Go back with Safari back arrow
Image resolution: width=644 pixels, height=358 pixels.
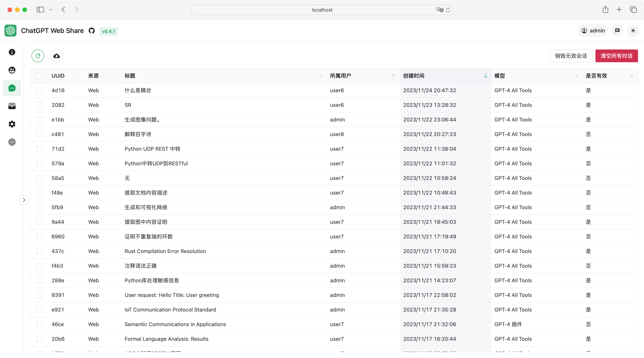(x=63, y=10)
